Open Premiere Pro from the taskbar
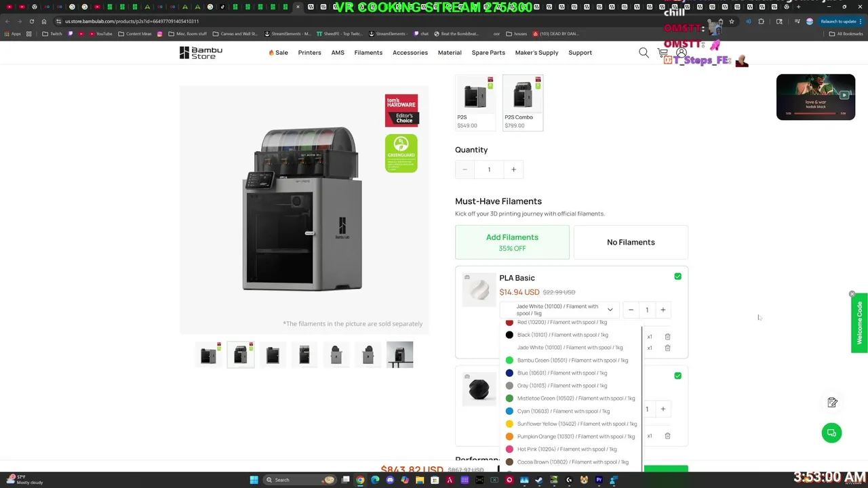868x488 pixels. pyautogui.click(x=599, y=480)
